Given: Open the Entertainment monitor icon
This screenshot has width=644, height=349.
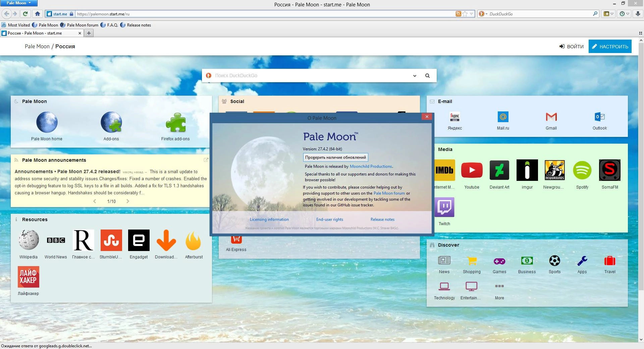Looking at the screenshot, I should point(471,286).
